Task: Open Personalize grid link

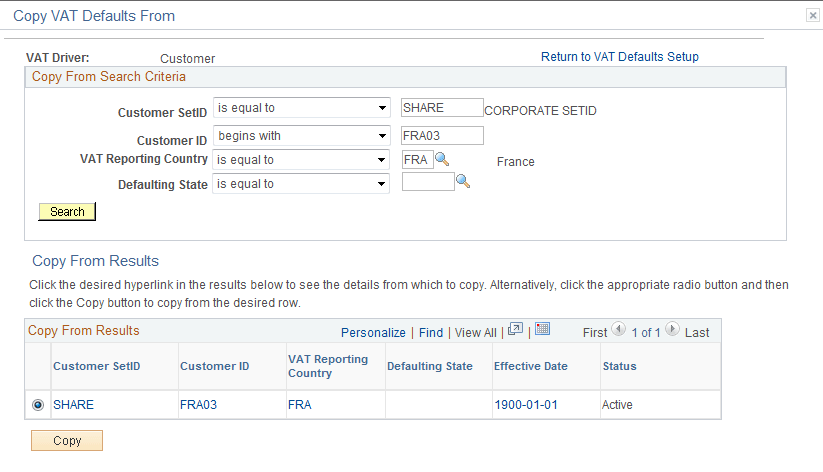Action: click(373, 332)
